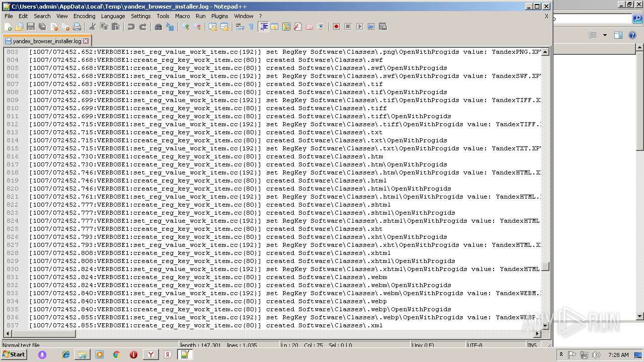Screen dimensions: 644x362
Task: Click the search button in the background window
Action: coord(638,19)
